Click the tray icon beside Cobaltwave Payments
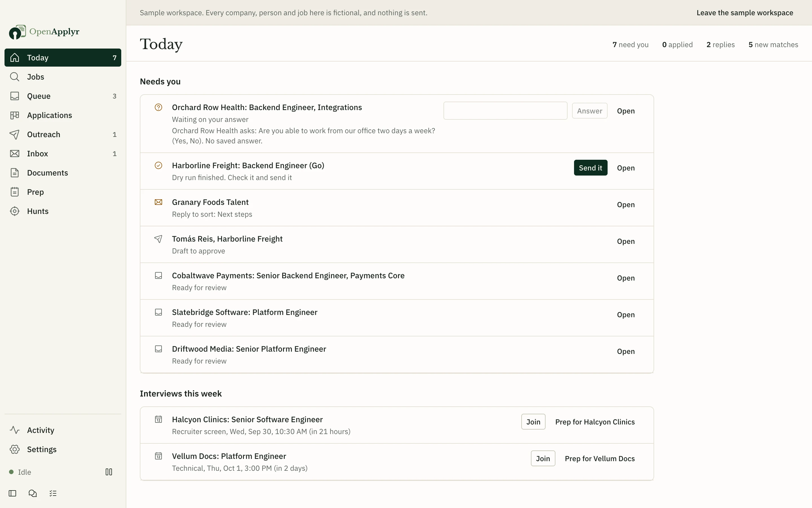 pos(158,275)
